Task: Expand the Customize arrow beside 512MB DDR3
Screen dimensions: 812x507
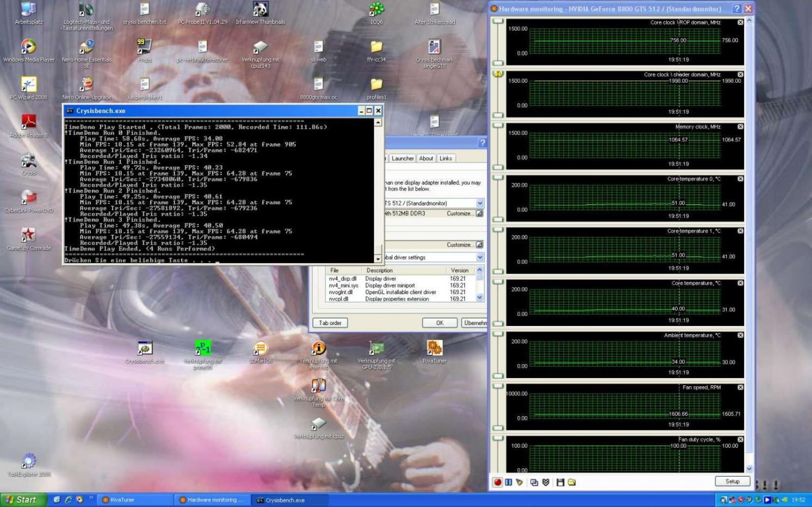Action: [x=479, y=214]
